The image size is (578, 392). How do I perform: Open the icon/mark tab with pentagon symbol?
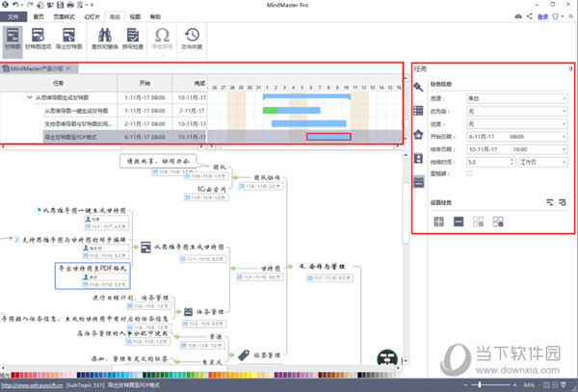pos(418,135)
